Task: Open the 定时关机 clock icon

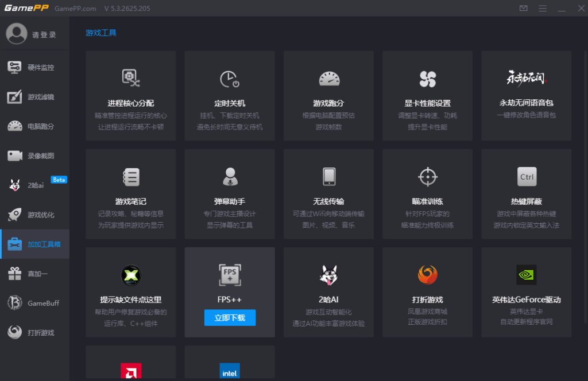Action: 230,79
